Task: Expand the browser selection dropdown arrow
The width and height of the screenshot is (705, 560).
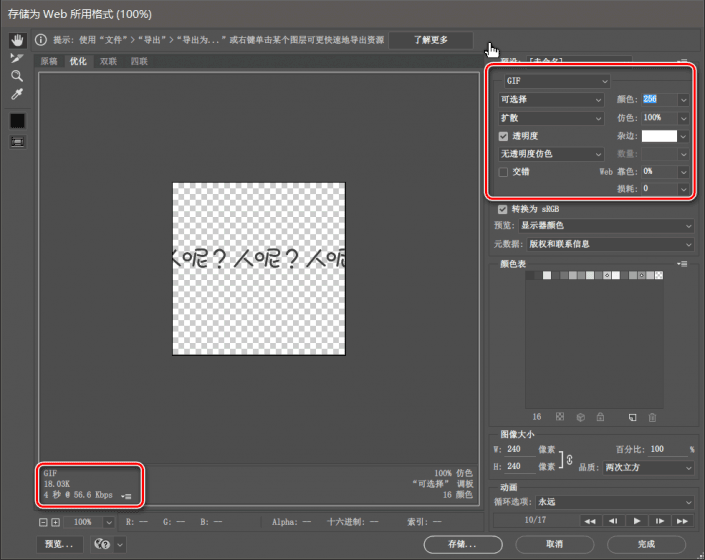Action: coord(120,545)
